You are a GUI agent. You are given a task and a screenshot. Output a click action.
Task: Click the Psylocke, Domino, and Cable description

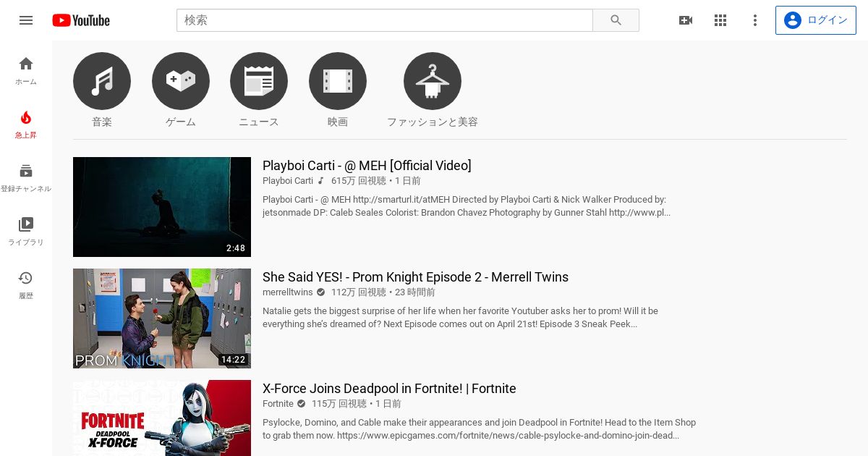(x=479, y=429)
